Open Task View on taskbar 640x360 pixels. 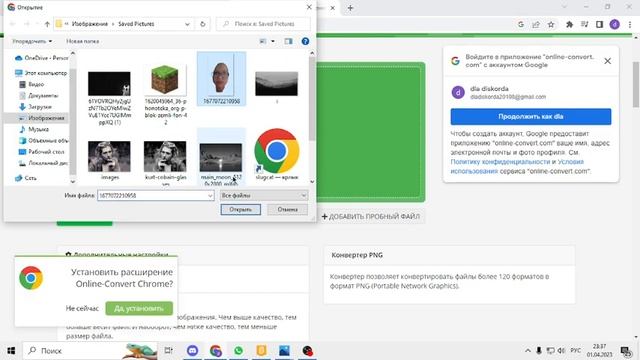point(169,351)
